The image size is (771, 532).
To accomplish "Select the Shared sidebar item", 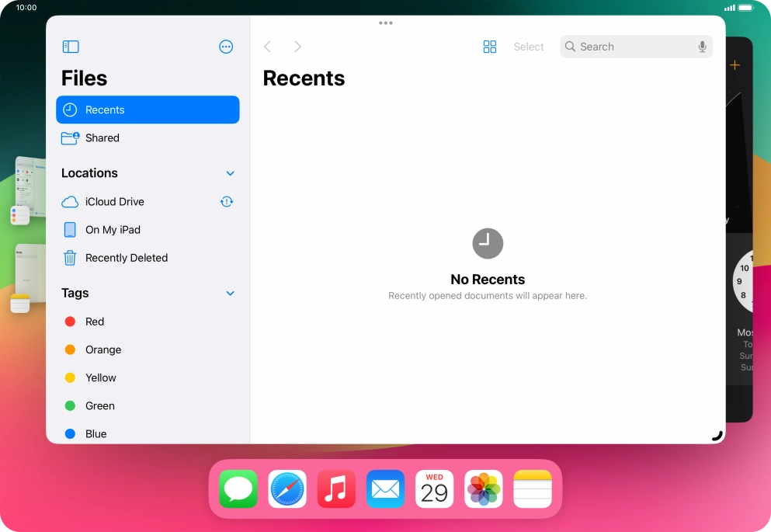I will [148, 138].
